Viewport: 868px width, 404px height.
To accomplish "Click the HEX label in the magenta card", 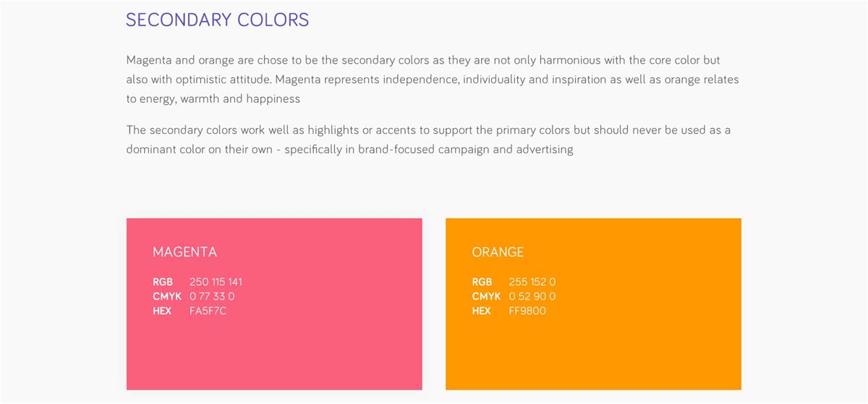I will click(162, 311).
